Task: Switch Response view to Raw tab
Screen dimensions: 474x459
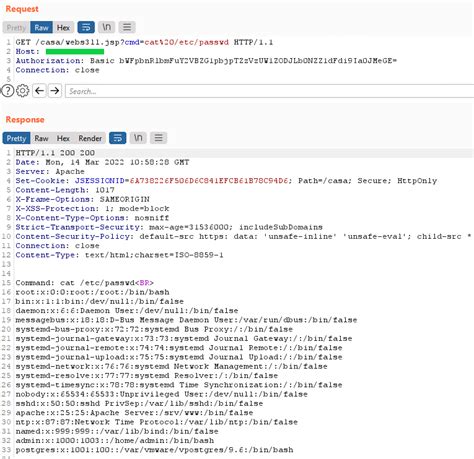Action: point(41,138)
